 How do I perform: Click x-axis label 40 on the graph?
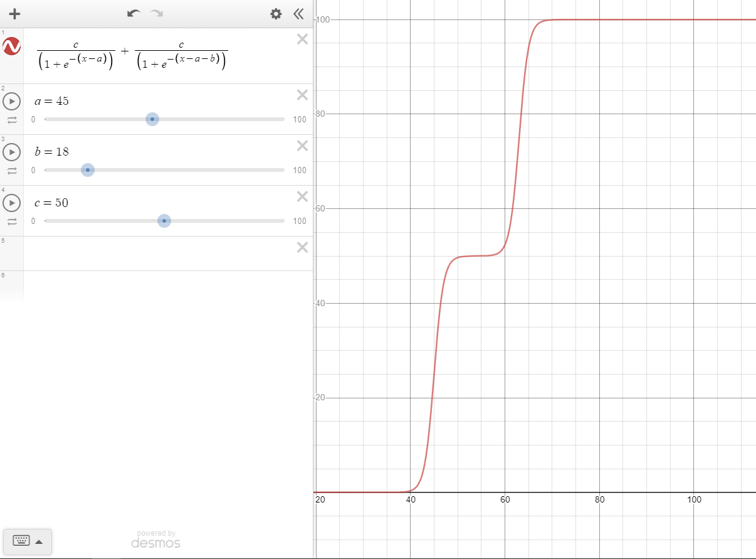click(411, 500)
